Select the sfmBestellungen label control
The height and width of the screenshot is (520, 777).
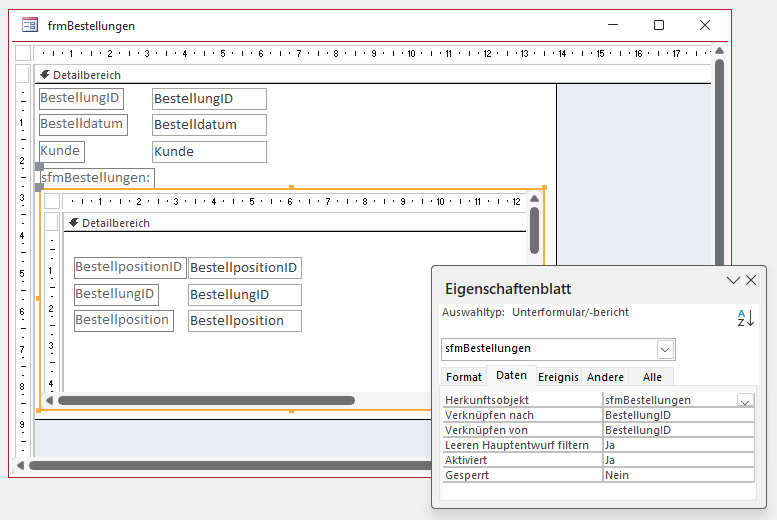tap(97, 177)
